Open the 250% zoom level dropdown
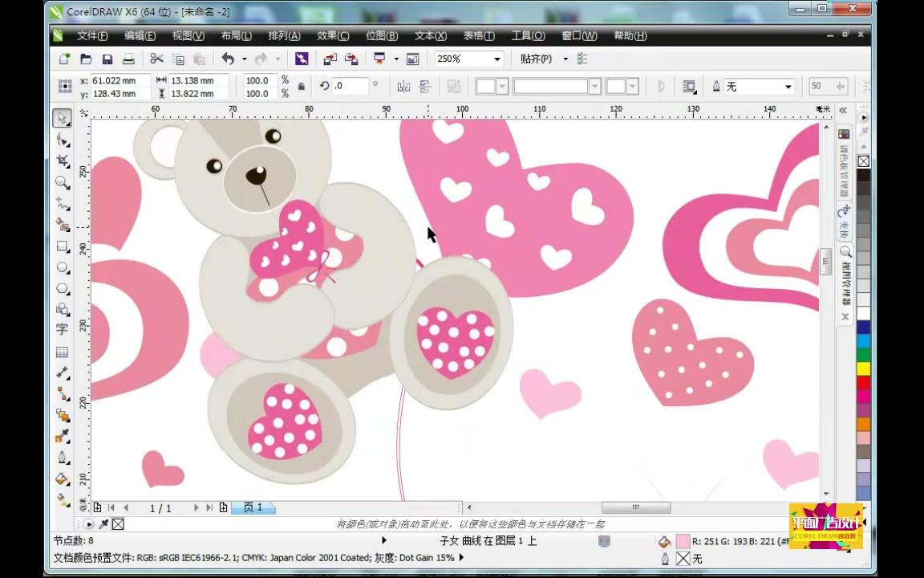 tap(497, 59)
